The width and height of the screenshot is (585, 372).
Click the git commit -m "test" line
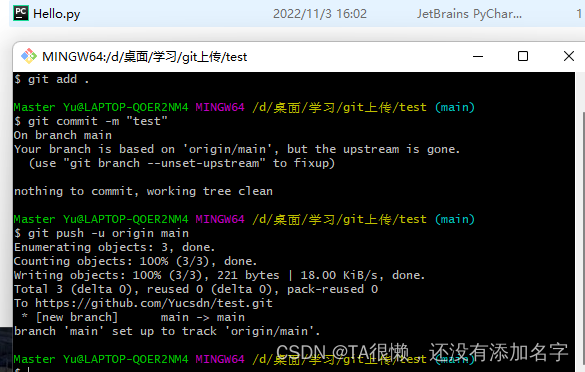(91, 121)
